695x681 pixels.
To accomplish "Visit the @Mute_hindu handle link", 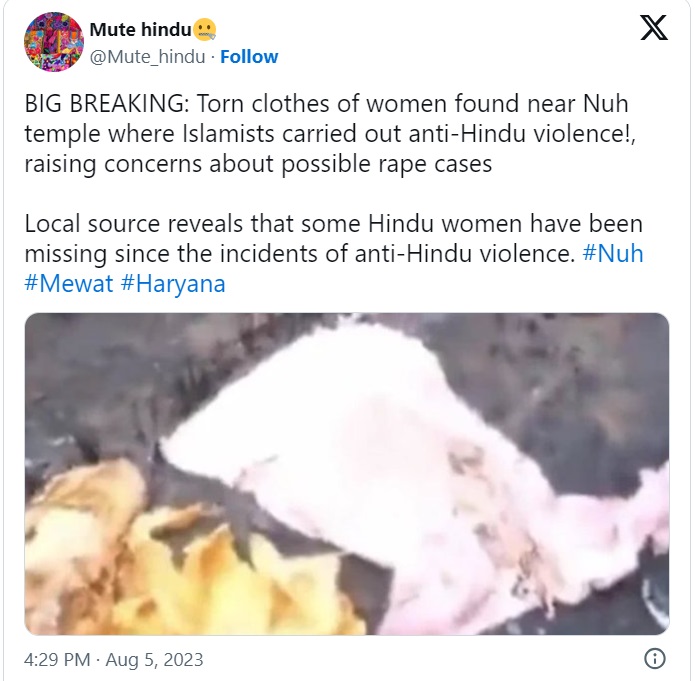I will (x=147, y=57).
